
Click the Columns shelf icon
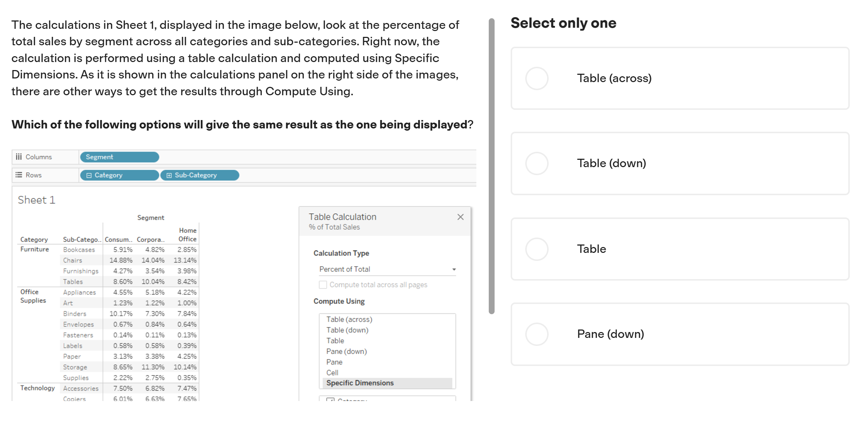click(x=19, y=157)
